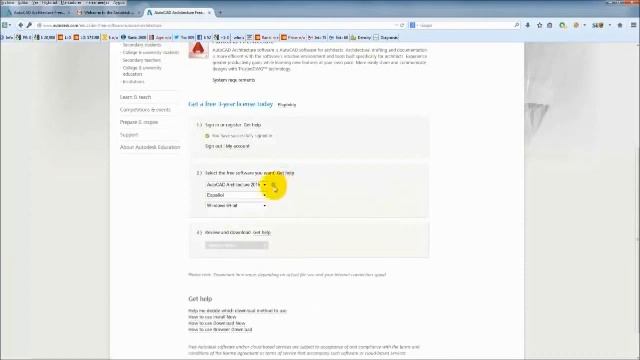Open a new browser tab with plus button
This screenshot has height=360, width=640.
pyautogui.click(x=220, y=13)
